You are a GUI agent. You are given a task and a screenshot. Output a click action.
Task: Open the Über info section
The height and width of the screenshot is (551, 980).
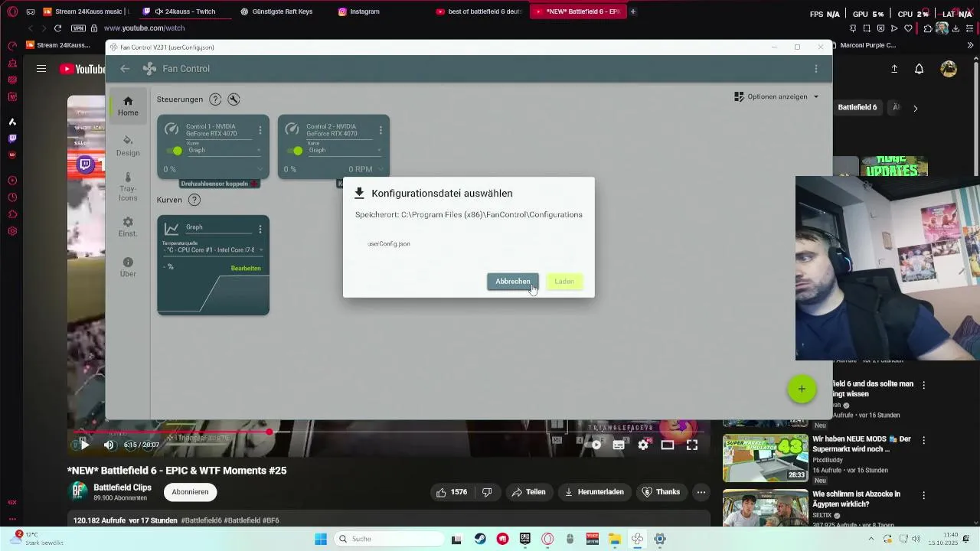click(128, 267)
